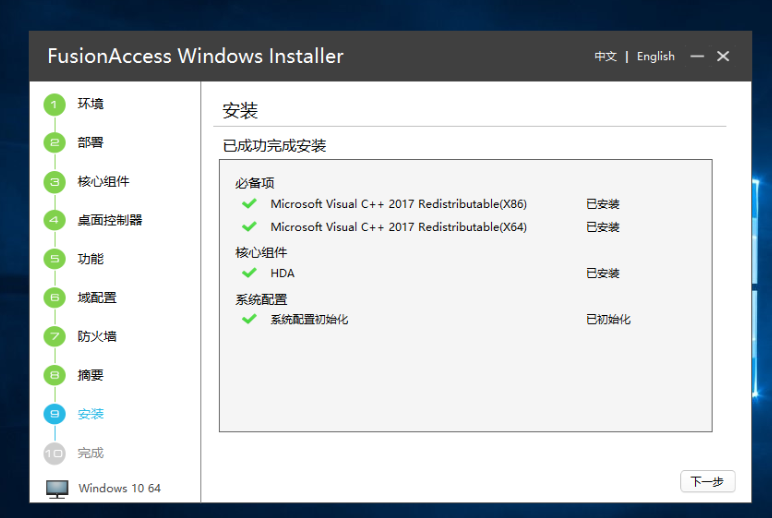The width and height of the screenshot is (772, 518).
Task: Click the green checkmark next to HDA
Action: [249, 273]
